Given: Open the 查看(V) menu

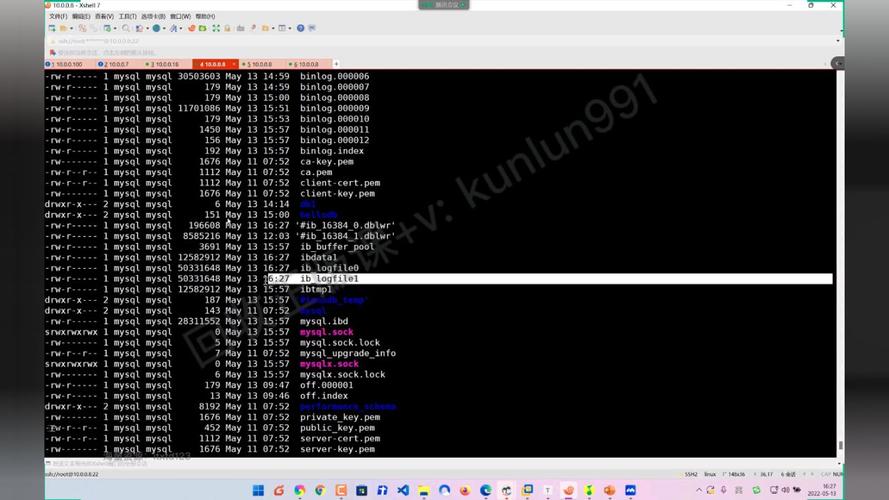Looking at the screenshot, I should 104,16.
